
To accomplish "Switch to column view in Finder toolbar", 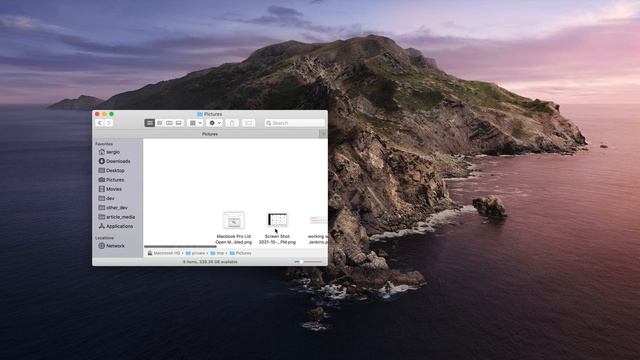I will 169,123.
